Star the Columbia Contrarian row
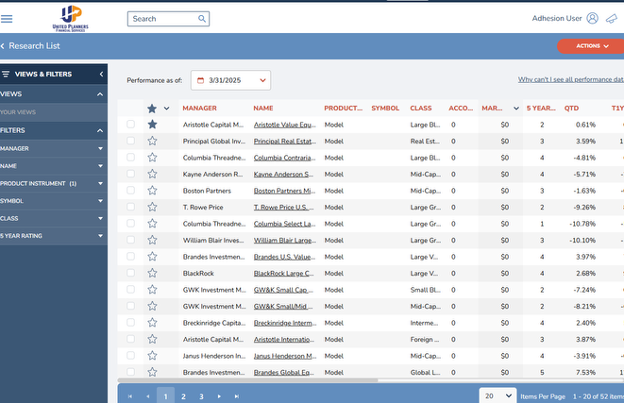The image size is (624, 404). [152, 158]
